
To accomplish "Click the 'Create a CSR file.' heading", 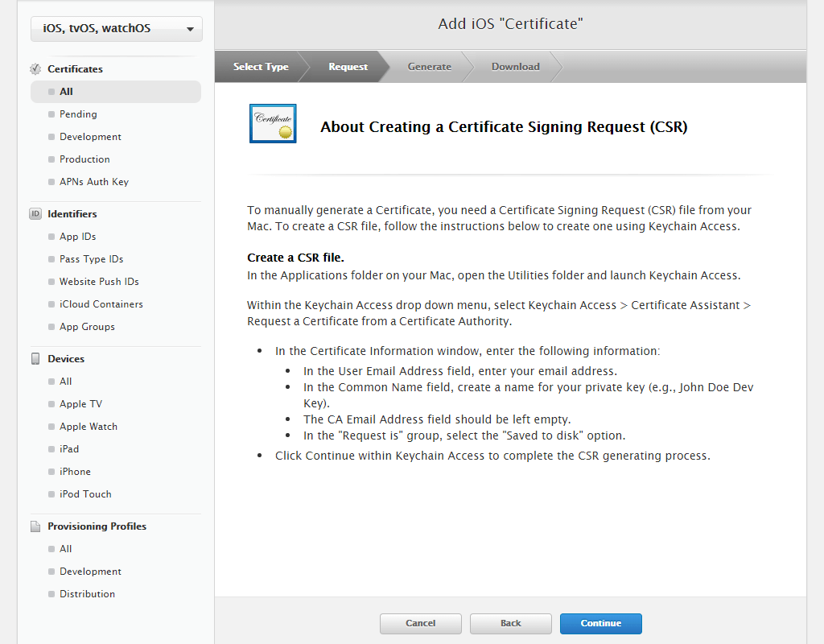I will (x=295, y=258).
